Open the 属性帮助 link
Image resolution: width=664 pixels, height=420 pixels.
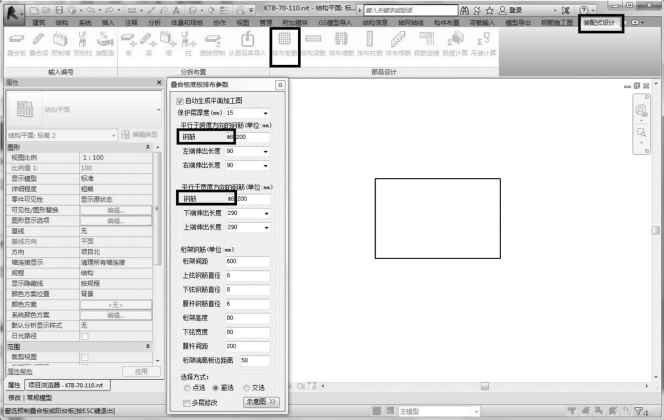click(x=20, y=372)
